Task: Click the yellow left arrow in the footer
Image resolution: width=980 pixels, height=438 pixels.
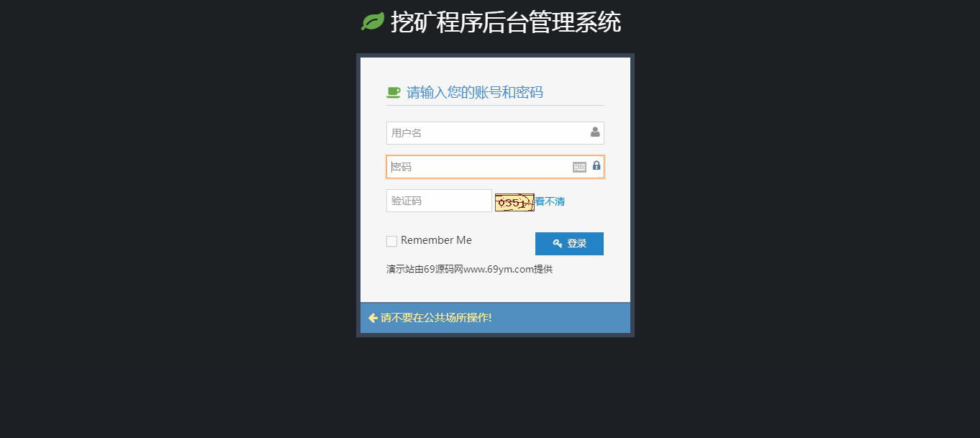Action: (373, 318)
